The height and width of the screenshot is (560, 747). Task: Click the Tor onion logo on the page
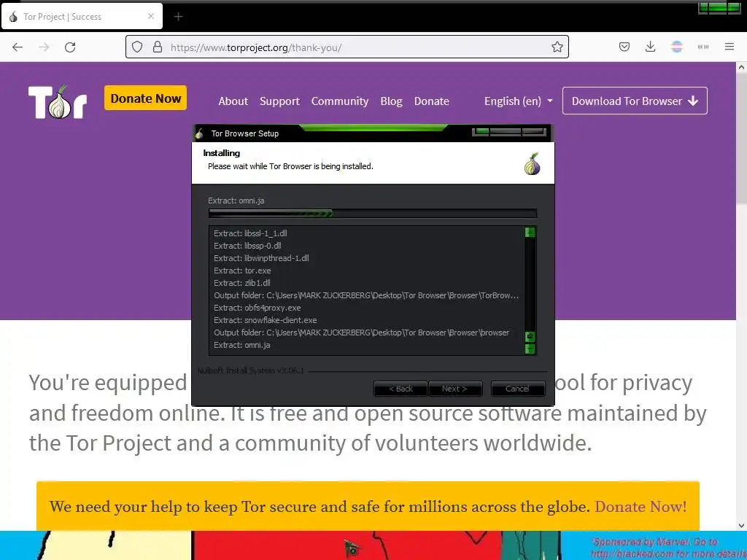coord(58,102)
